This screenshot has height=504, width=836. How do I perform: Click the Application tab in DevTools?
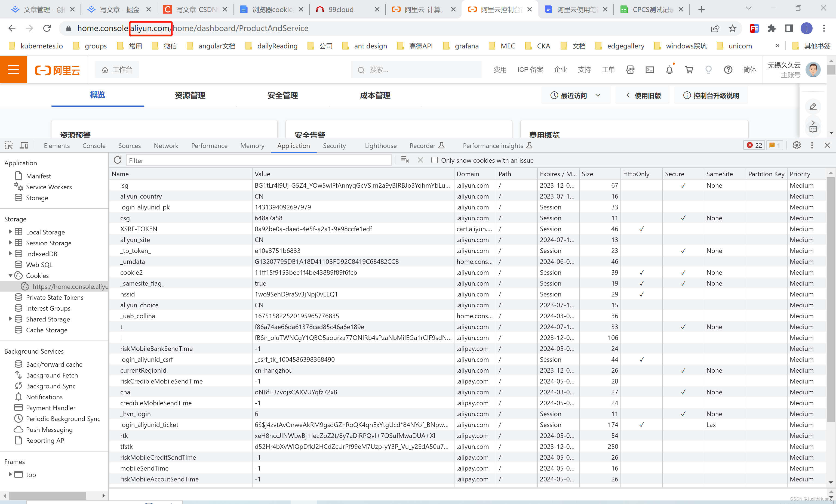[x=293, y=145]
